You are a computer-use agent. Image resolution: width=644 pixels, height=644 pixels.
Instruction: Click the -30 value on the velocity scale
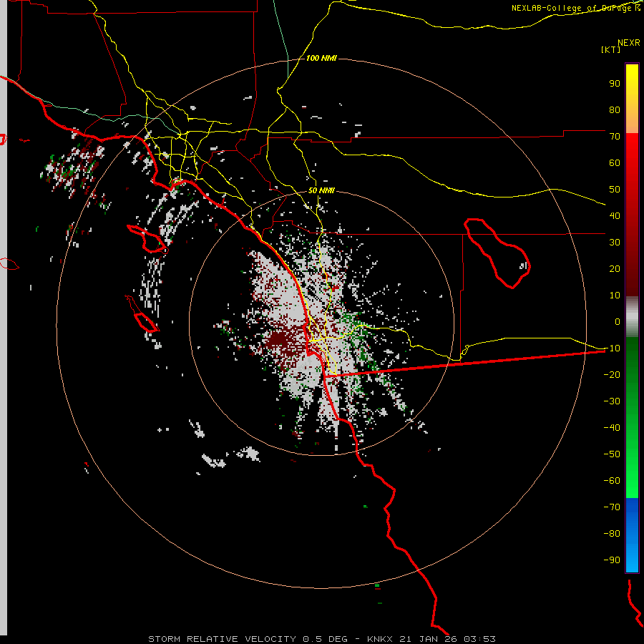(612, 401)
